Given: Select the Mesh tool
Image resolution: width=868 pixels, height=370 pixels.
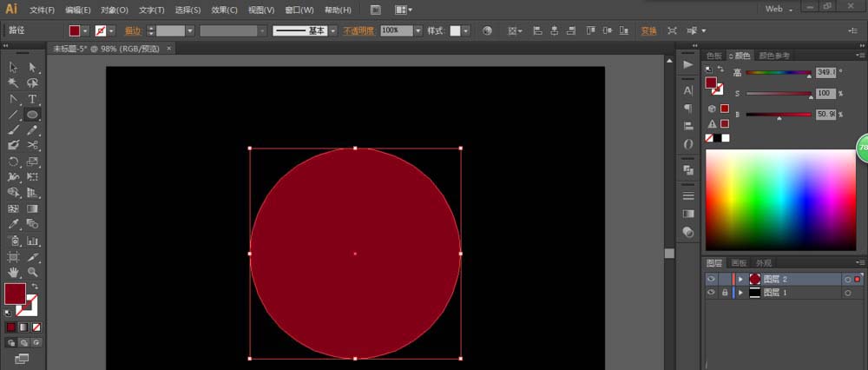Looking at the screenshot, I should (14, 208).
